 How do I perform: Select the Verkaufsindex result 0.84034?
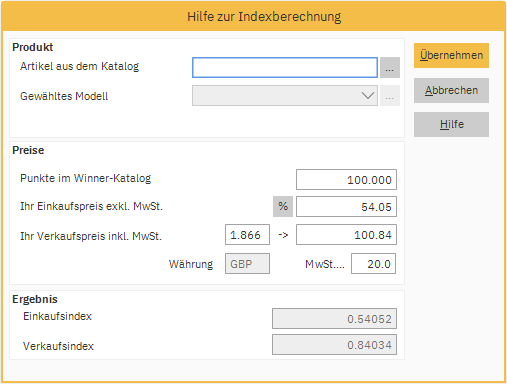coord(334,345)
